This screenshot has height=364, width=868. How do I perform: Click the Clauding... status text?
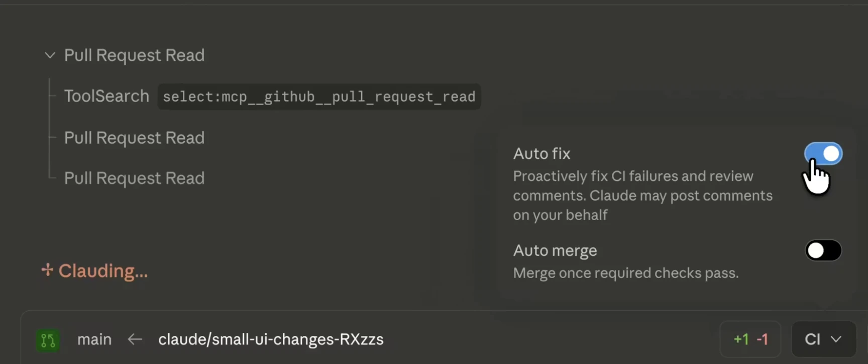103,271
